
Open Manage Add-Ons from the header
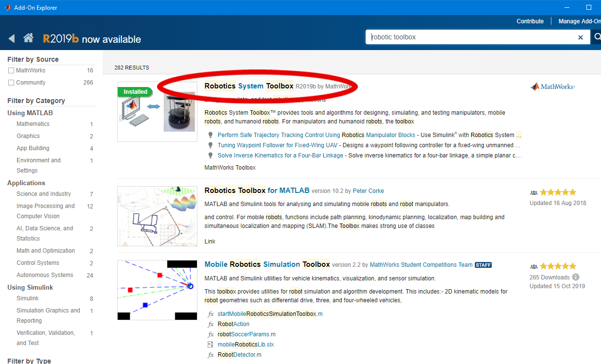click(580, 21)
